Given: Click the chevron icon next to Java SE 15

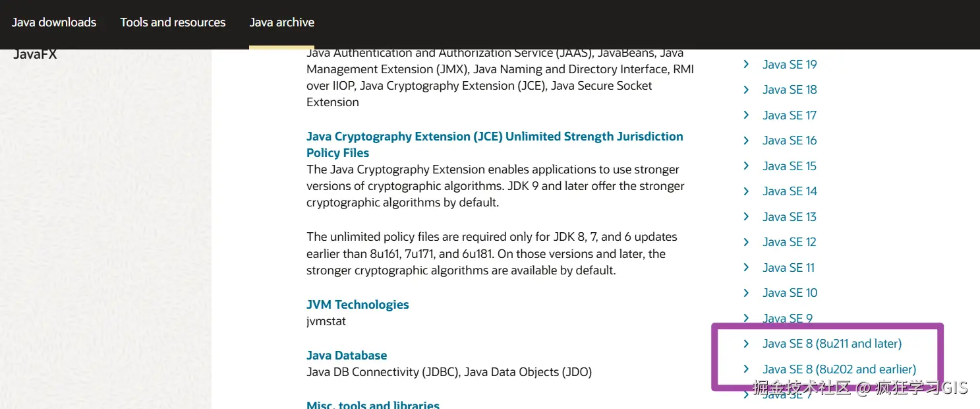Looking at the screenshot, I should point(746,166).
